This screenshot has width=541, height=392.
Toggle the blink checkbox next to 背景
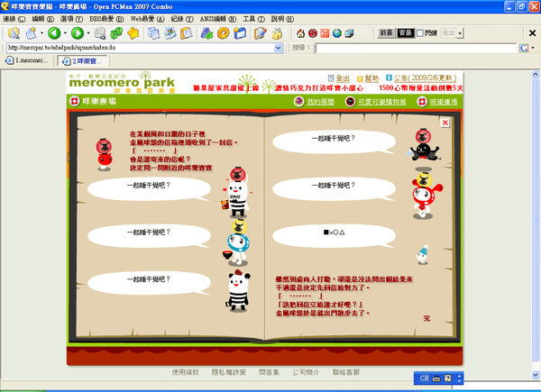pyautogui.click(x=419, y=33)
